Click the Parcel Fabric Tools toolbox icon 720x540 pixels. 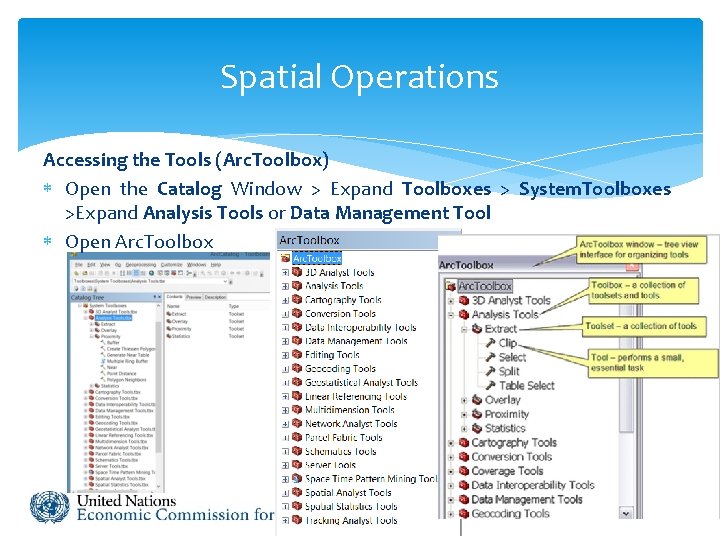pos(297,437)
